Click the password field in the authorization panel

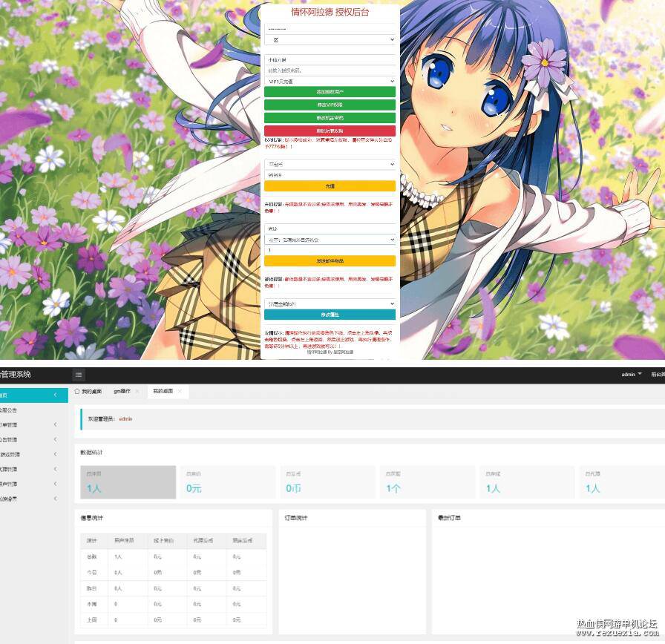[x=330, y=29]
